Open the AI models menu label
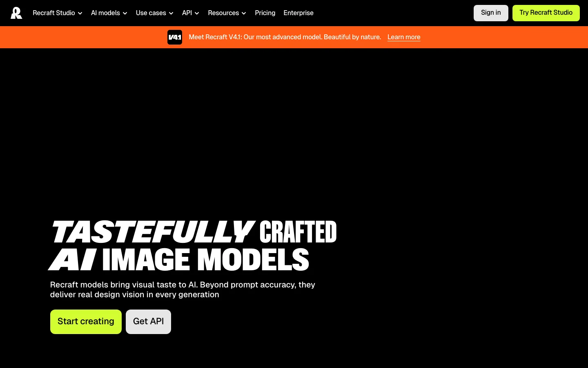The height and width of the screenshot is (368, 588). tap(105, 13)
